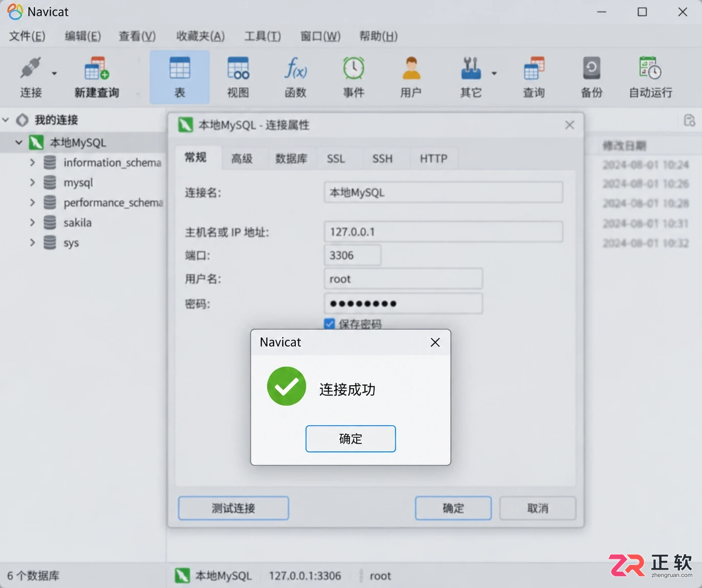Open the 文件(F) menu
The height and width of the screenshot is (588, 702).
27,36
